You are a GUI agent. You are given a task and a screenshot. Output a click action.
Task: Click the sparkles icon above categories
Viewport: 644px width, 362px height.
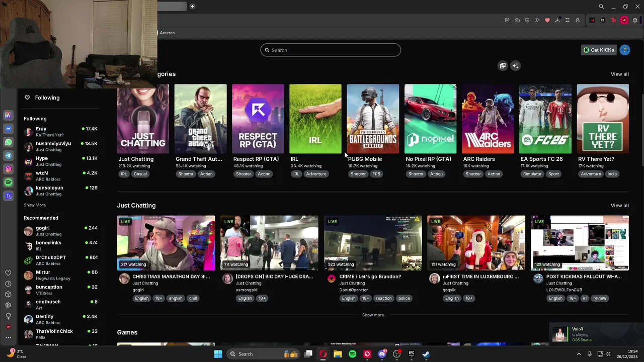(515, 66)
